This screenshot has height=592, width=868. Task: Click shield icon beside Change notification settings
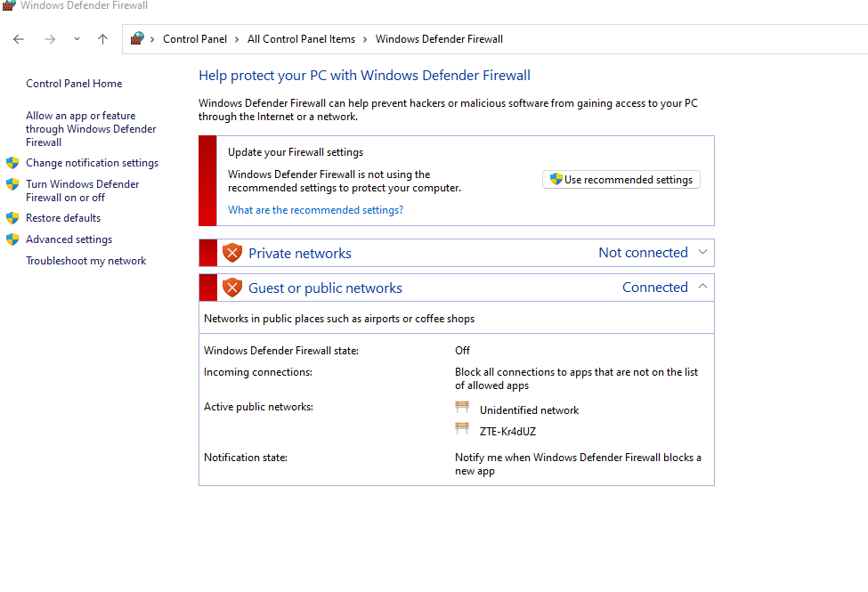point(12,163)
